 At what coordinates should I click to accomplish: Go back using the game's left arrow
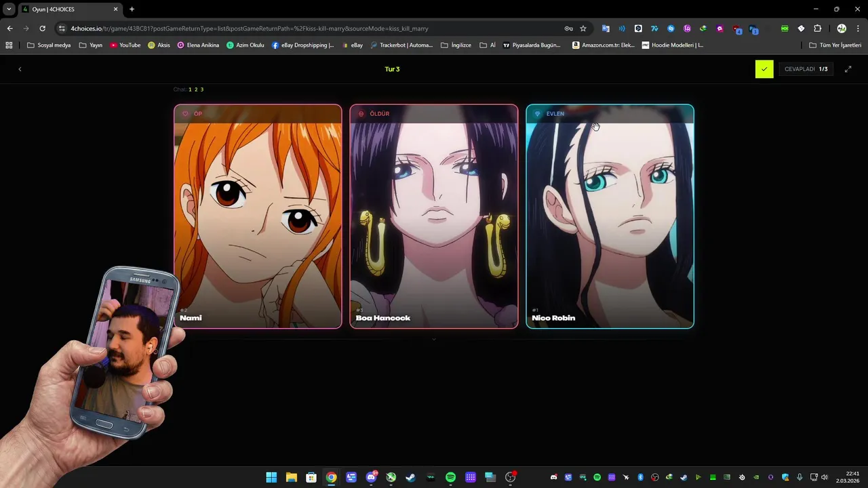(x=20, y=69)
